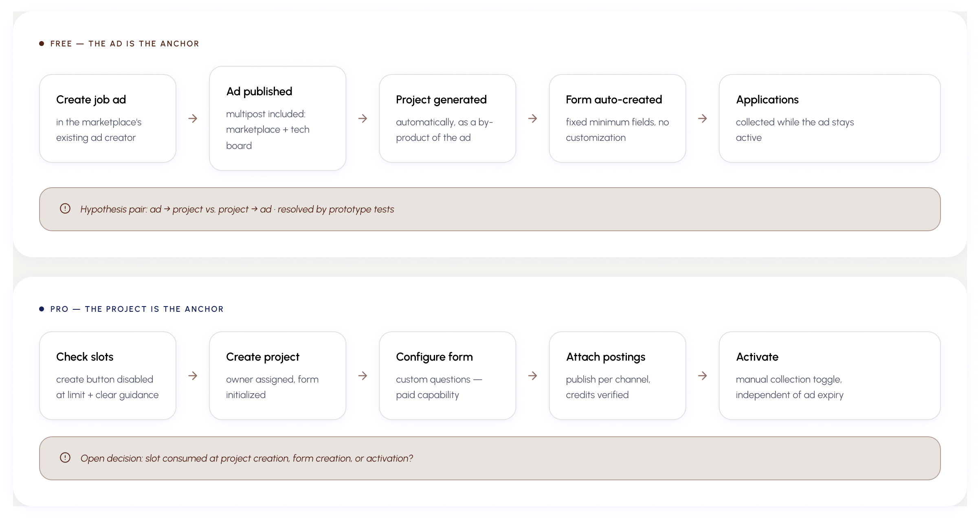
Task: Click the 'PRO — THE PROJECT IS THE ANCHOR' heading
Action: [x=137, y=309]
